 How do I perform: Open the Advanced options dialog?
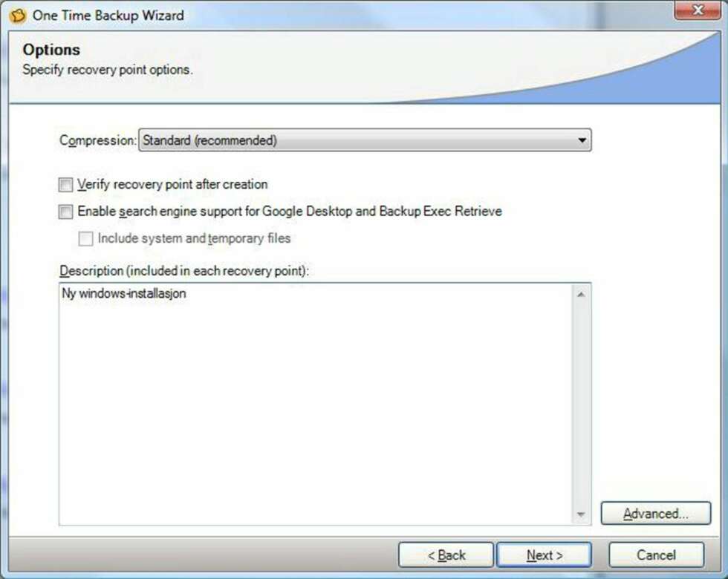coord(655,514)
